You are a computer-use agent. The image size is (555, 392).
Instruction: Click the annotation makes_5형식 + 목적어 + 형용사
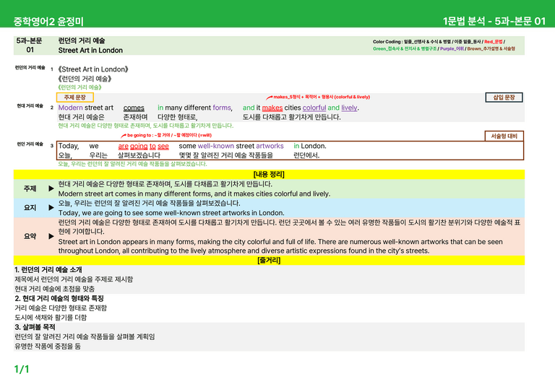click(322, 97)
